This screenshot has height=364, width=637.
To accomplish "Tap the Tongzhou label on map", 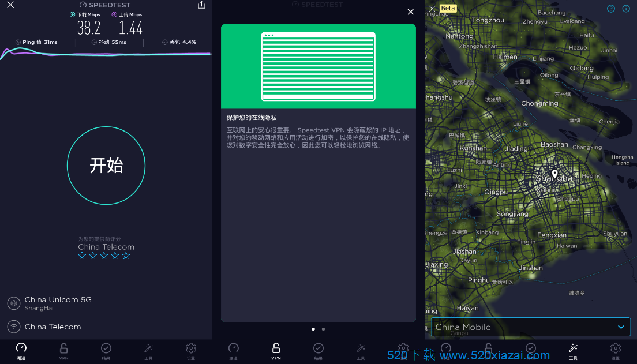I will [x=488, y=20].
